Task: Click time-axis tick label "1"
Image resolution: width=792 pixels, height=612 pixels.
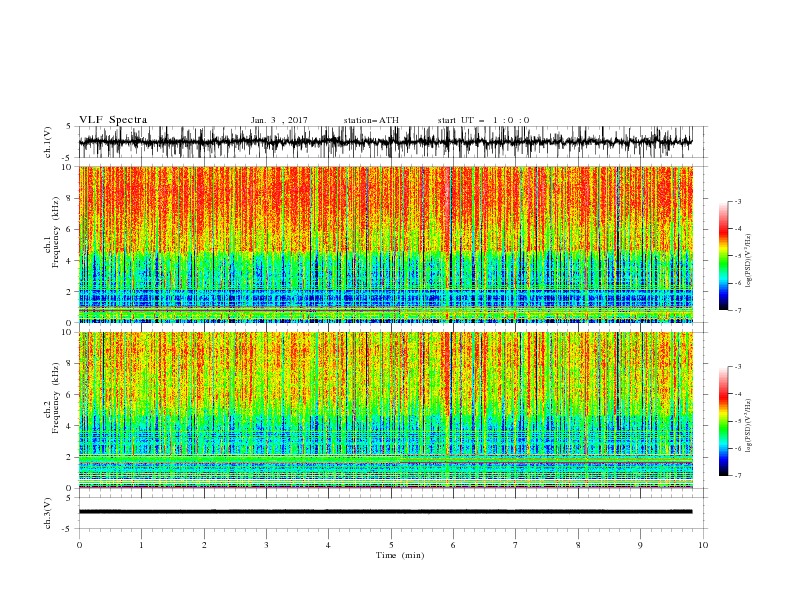Action: [x=141, y=545]
